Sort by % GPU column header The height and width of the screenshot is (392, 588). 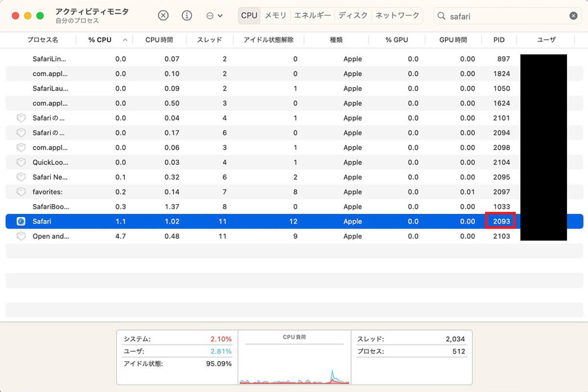point(396,40)
